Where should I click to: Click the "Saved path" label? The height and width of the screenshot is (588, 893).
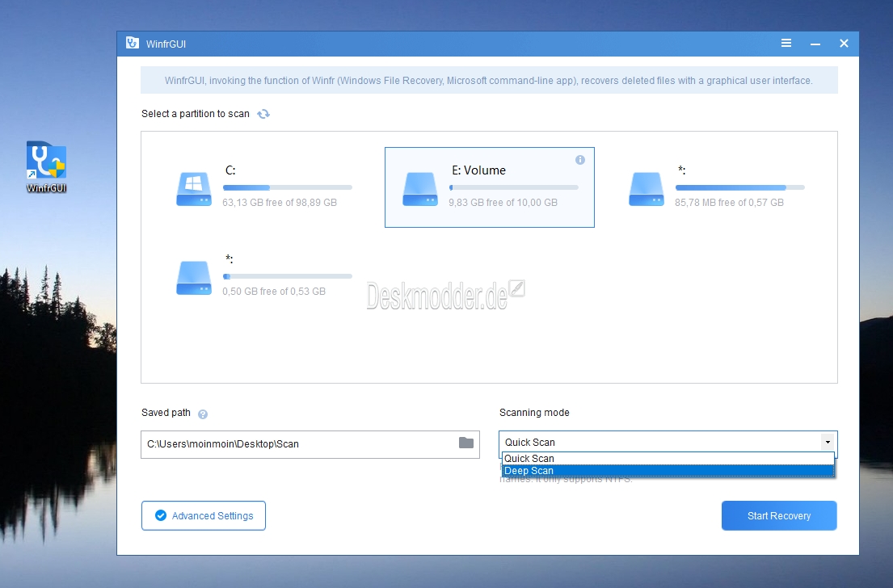(x=166, y=413)
